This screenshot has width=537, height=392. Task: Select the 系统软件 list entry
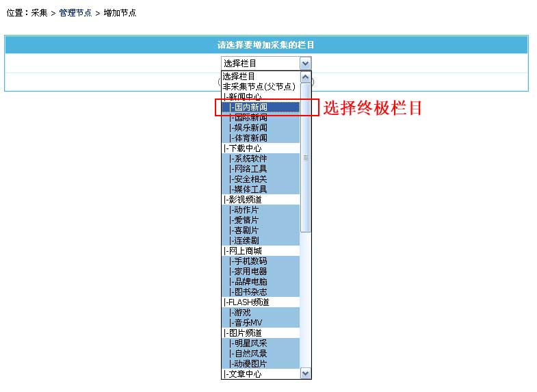[x=250, y=159]
